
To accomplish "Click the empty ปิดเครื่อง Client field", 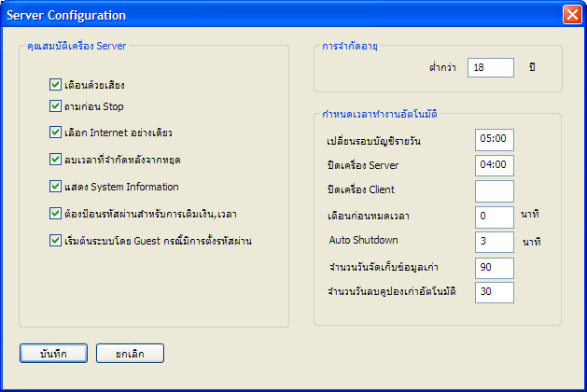I will [x=495, y=191].
